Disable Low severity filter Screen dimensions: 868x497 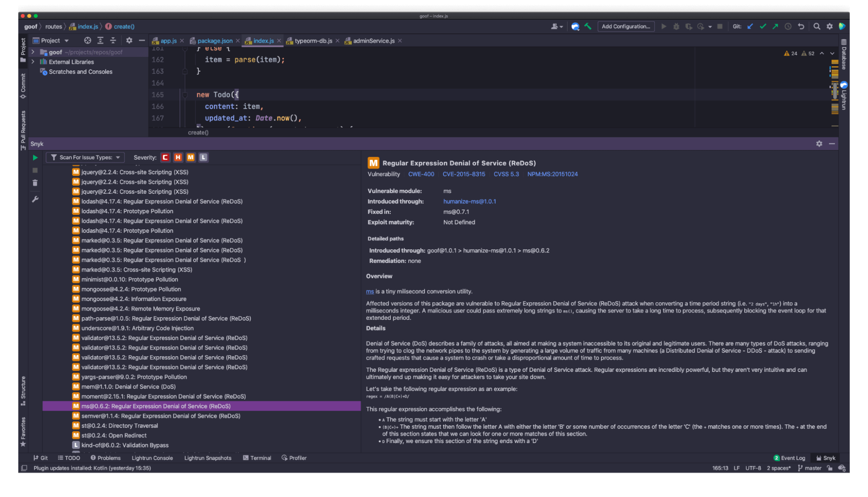(x=203, y=157)
